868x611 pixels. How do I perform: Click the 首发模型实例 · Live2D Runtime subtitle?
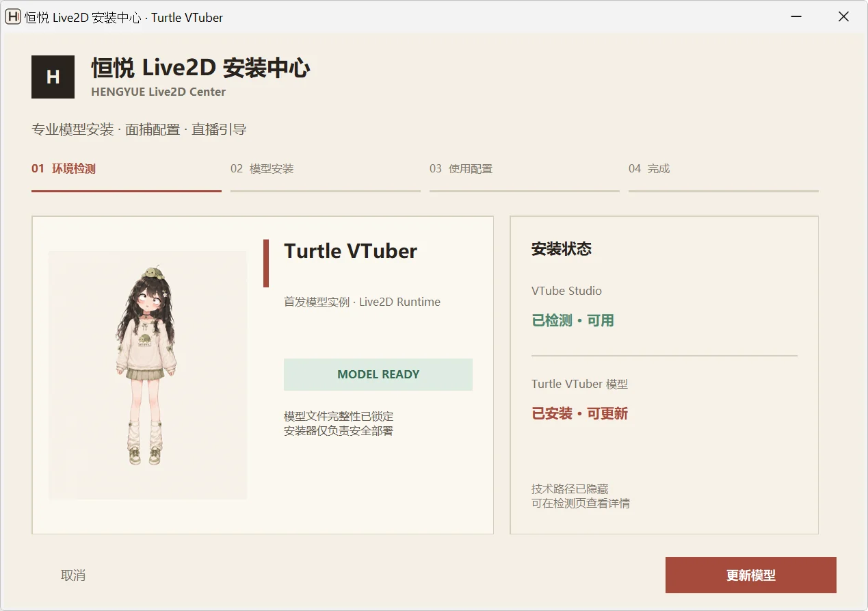[362, 302]
